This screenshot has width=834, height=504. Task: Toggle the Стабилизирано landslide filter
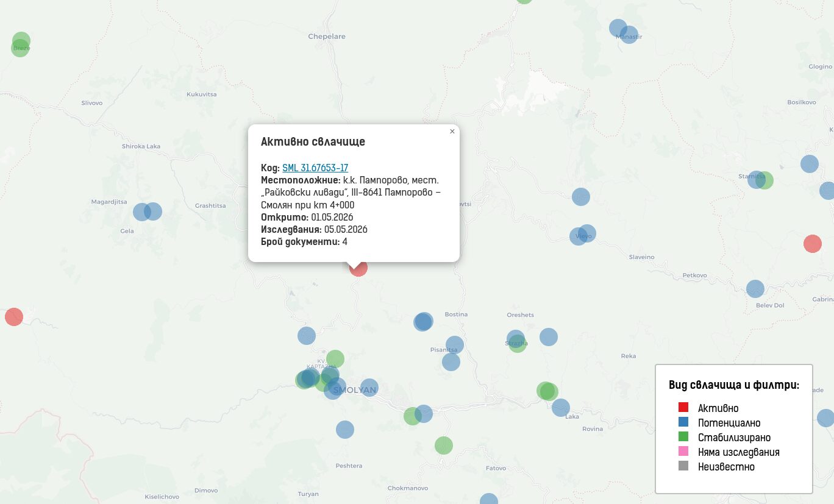[x=724, y=438]
